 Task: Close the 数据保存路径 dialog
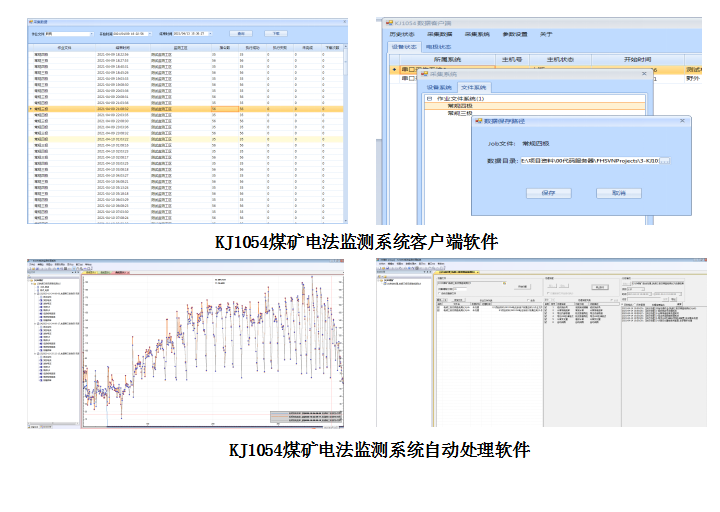pyautogui.click(x=683, y=121)
